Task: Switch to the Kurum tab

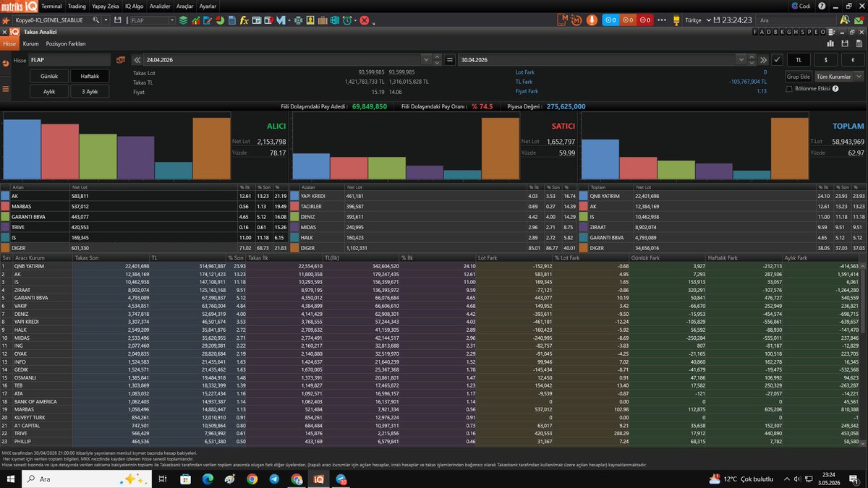Action: point(30,44)
